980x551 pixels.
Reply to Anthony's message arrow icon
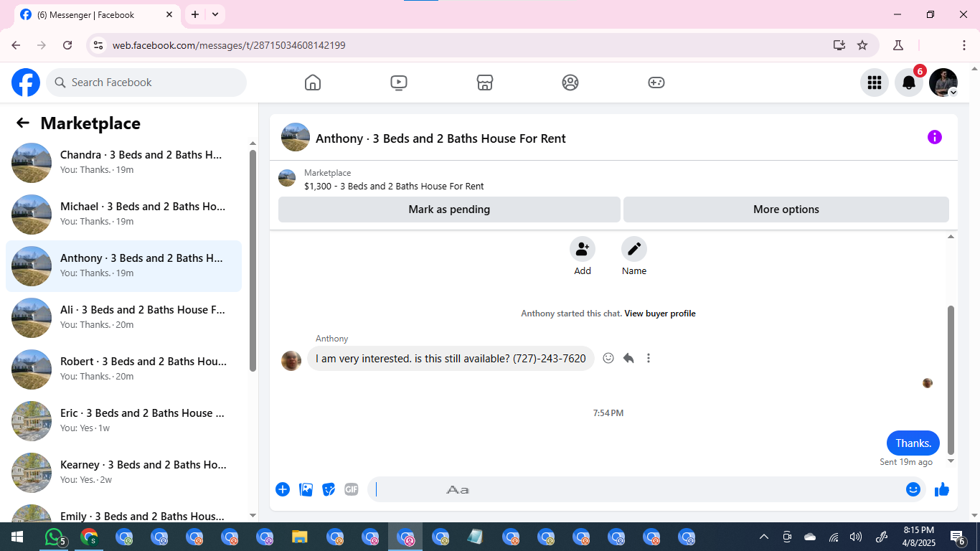(x=628, y=358)
